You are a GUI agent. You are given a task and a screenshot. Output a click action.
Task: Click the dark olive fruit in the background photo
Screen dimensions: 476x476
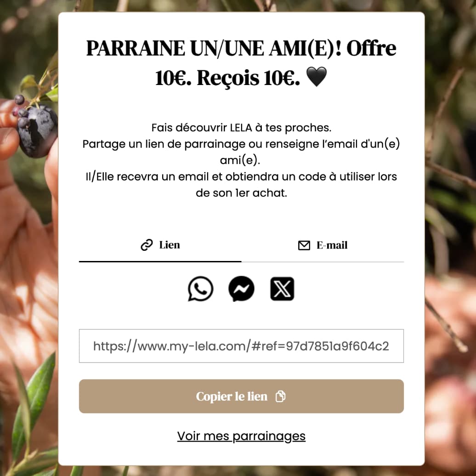(37, 130)
